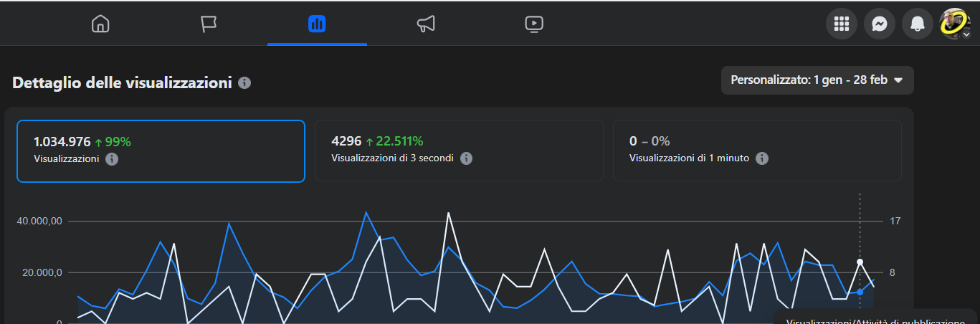This screenshot has height=324, width=980.
Task: Expand the account chevron on the avatar
Action: 966,34
